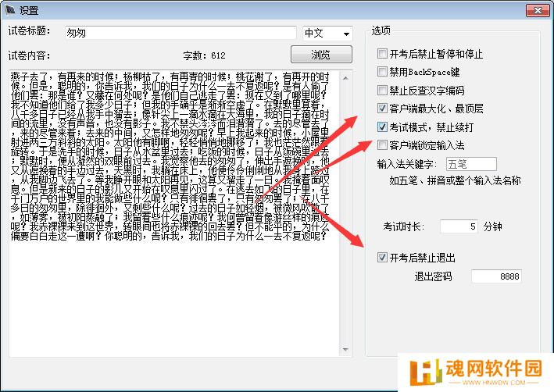Tick the 禁用BackSpace键 checkbox
The width and height of the screenshot is (554, 392).
382,72
